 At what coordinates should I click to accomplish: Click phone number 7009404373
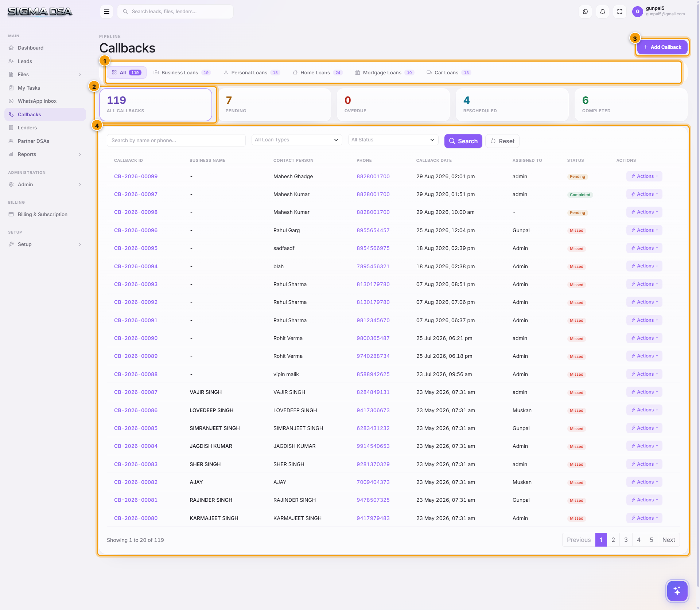point(373,482)
